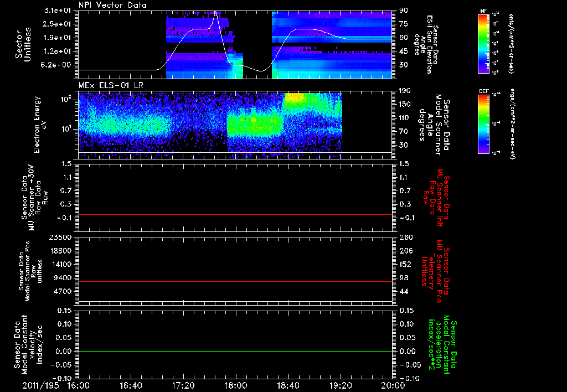Click the 'MEx ELS-01 LR' panel title
The height and width of the screenshot is (392, 567).
click(111, 86)
